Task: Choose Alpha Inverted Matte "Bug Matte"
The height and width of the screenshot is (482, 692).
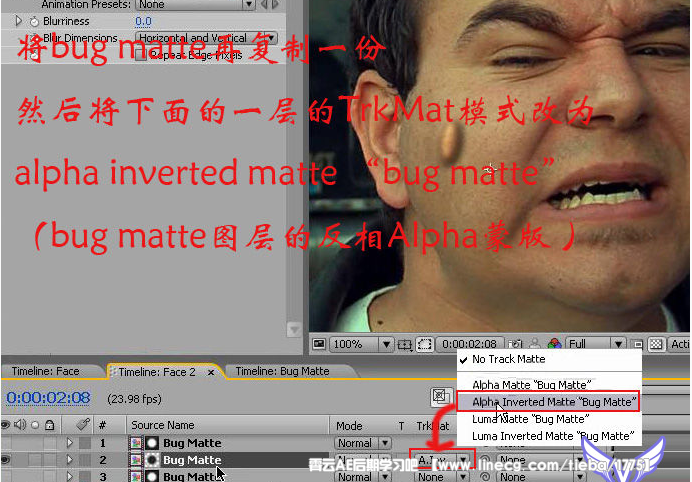Action: [x=553, y=402]
